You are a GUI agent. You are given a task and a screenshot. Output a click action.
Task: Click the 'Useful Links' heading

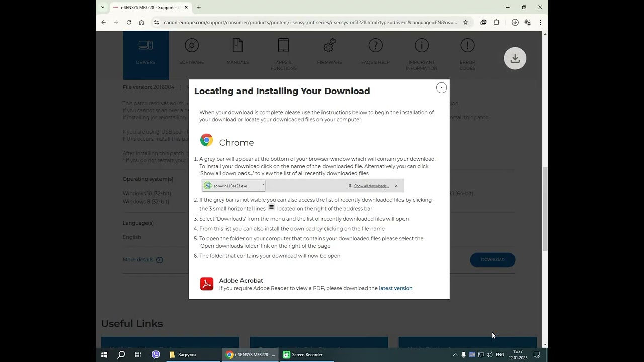click(132, 324)
